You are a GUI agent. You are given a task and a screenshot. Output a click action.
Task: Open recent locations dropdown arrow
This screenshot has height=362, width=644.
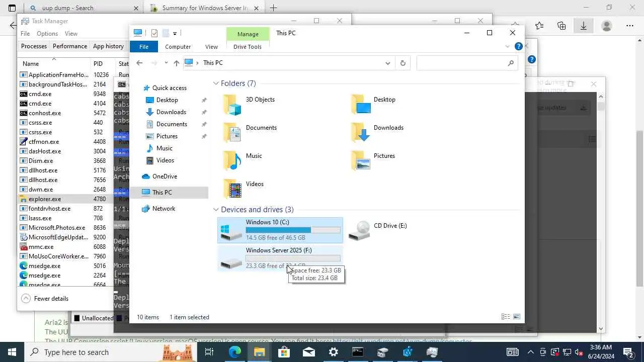[x=166, y=63]
